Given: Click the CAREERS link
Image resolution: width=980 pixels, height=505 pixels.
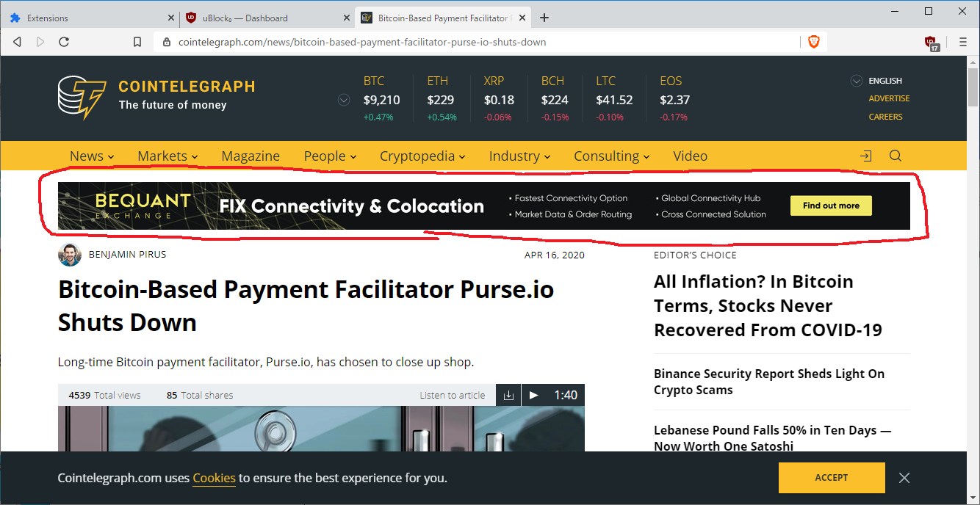Looking at the screenshot, I should (x=885, y=117).
